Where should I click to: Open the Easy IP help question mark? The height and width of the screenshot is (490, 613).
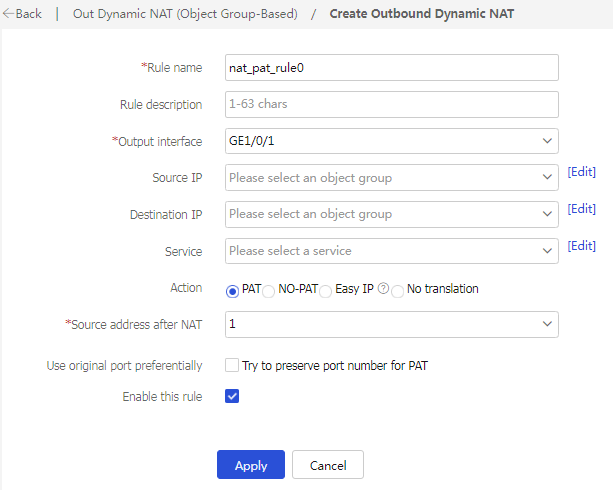[x=384, y=289]
